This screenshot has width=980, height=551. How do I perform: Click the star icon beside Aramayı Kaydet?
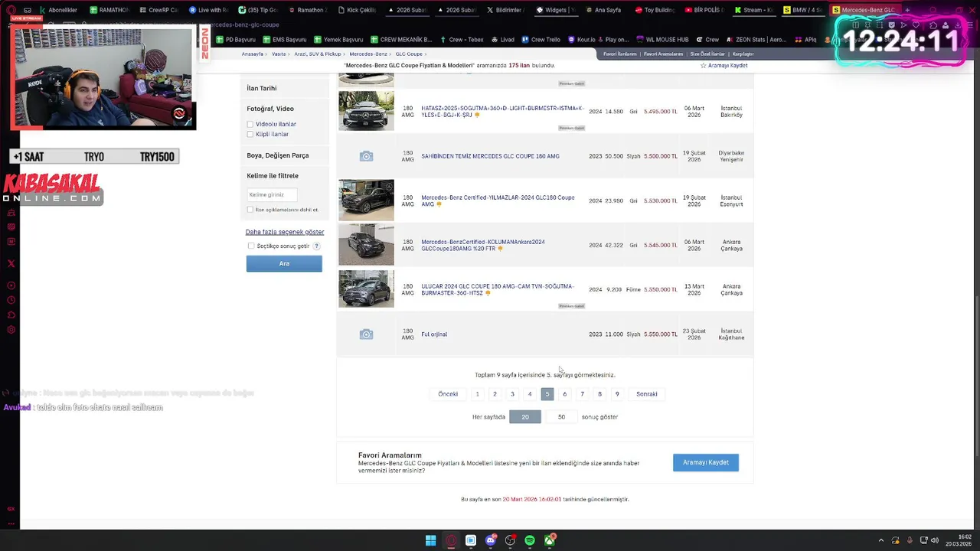coord(704,66)
